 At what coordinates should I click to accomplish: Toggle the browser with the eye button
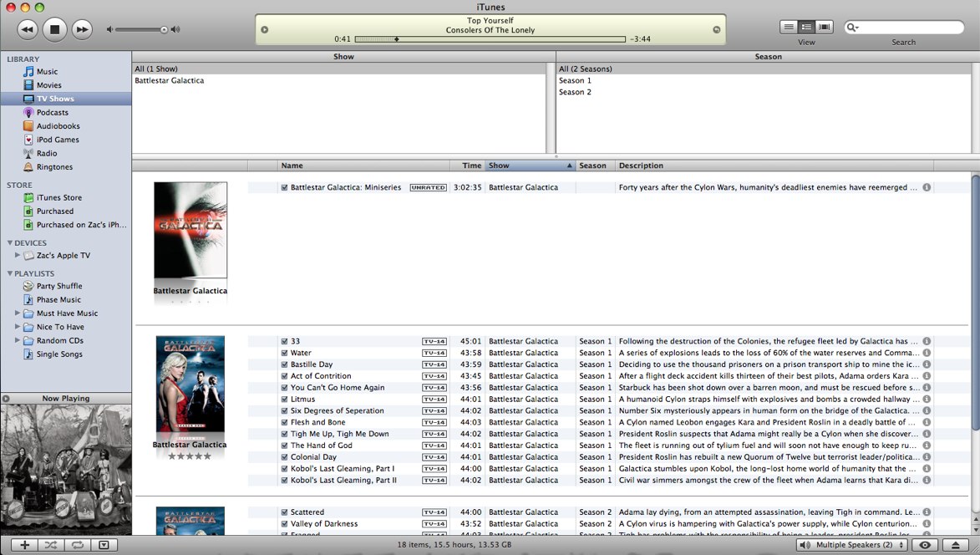tap(925, 545)
